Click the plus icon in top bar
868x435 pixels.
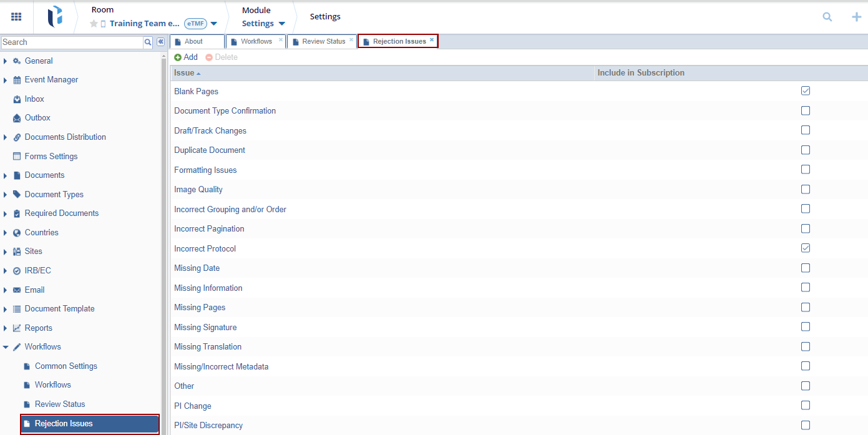click(856, 17)
